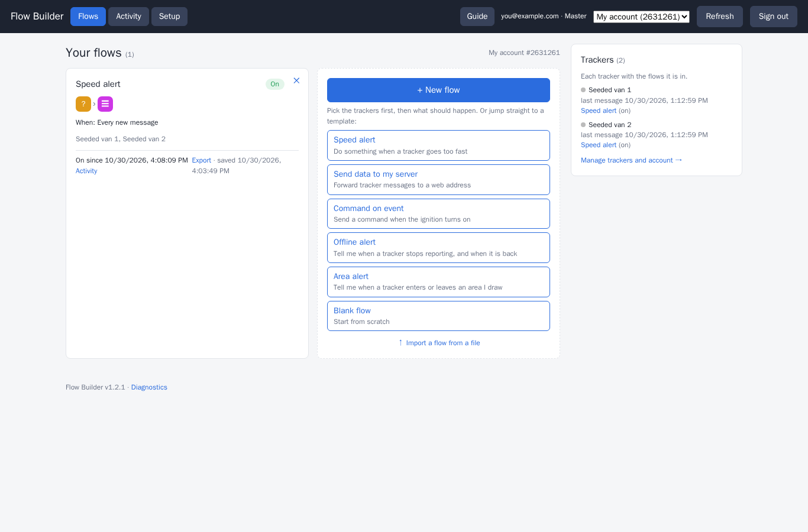The height and width of the screenshot is (532, 808).
Task: Open Manage trackers and account
Action: pyautogui.click(x=631, y=160)
